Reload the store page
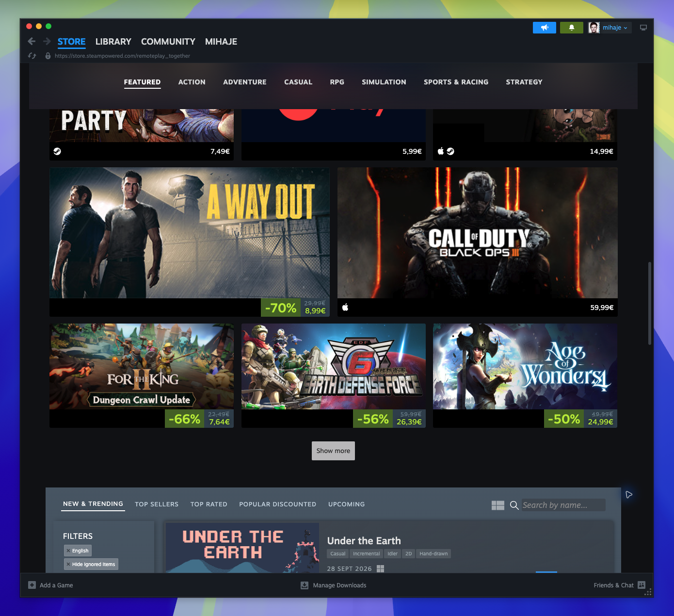 click(x=32, y=56)
